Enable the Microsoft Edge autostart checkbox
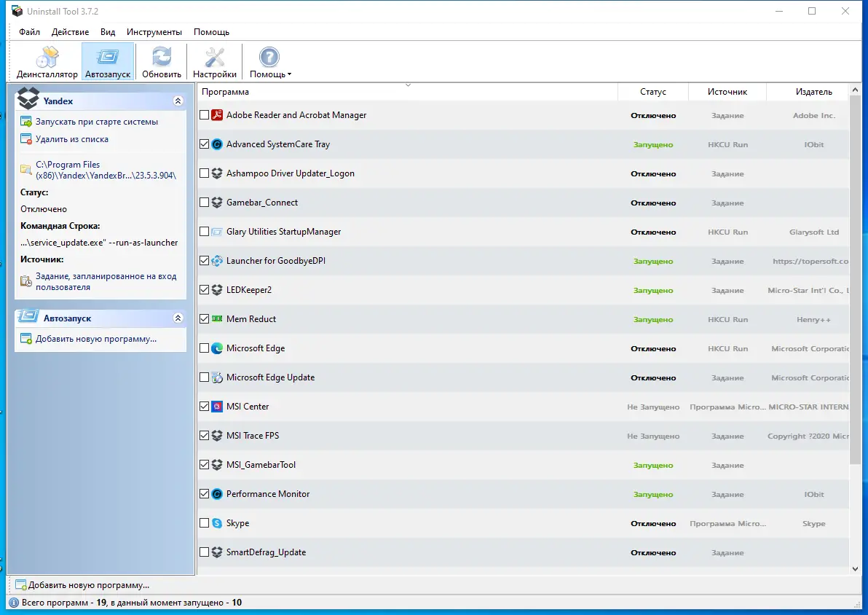This screenshot has width=868, height=615. pyautogui.click(x=205, y=348)
